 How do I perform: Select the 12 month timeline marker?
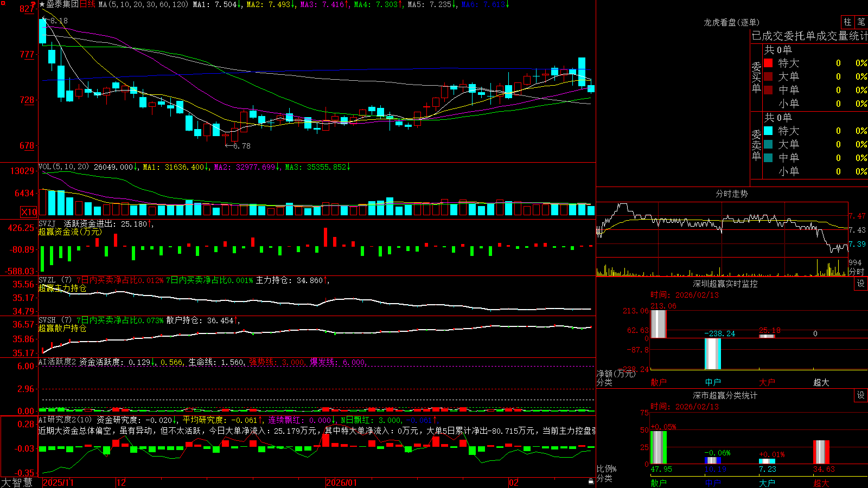(x=121, y=483)
